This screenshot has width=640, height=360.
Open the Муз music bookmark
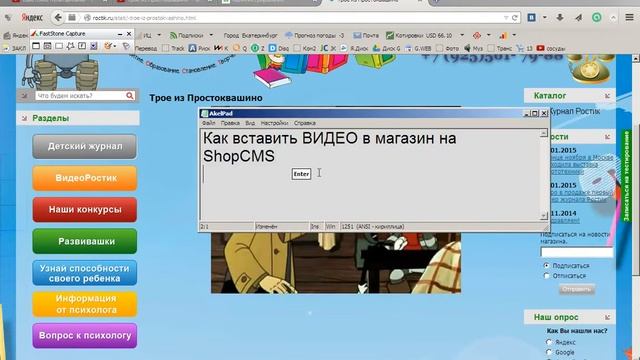coord(473,48)
